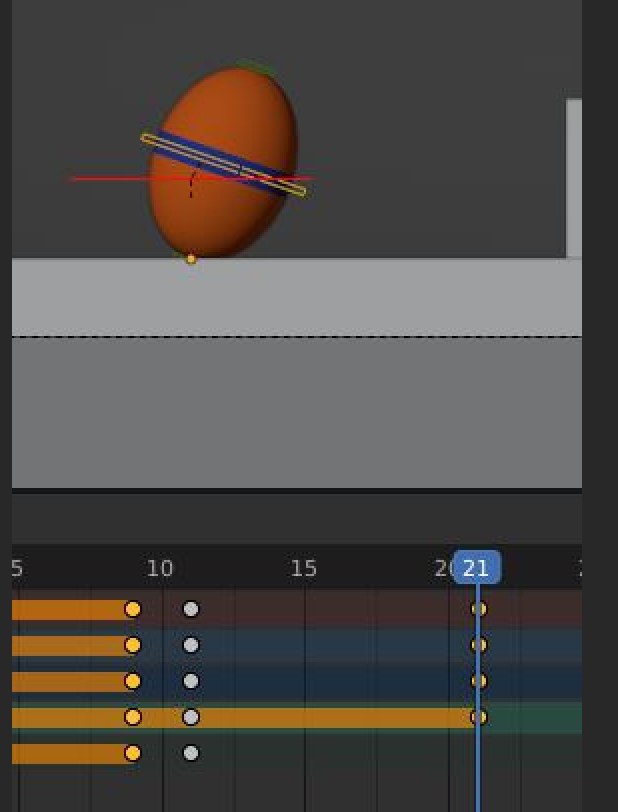The image size is (618, 812).
Task: Select the frame 9 keyframe in the green row
Action: (x=133, y=717)
